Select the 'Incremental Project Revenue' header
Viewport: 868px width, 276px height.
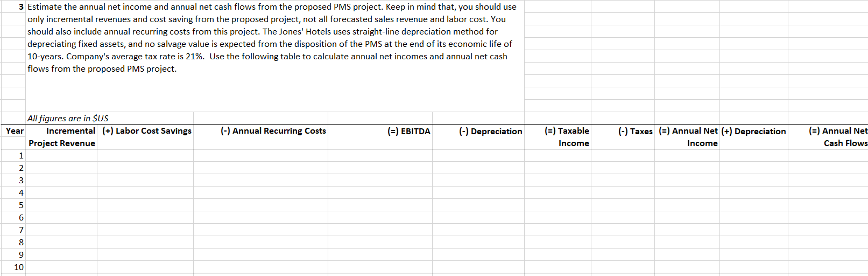pos(61,137)
